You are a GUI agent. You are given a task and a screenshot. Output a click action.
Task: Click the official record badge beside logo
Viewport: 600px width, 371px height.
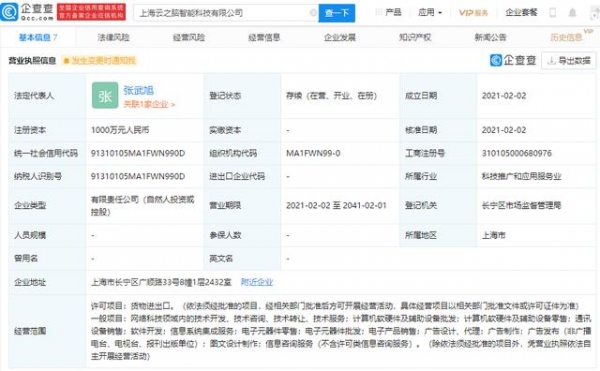91,12
